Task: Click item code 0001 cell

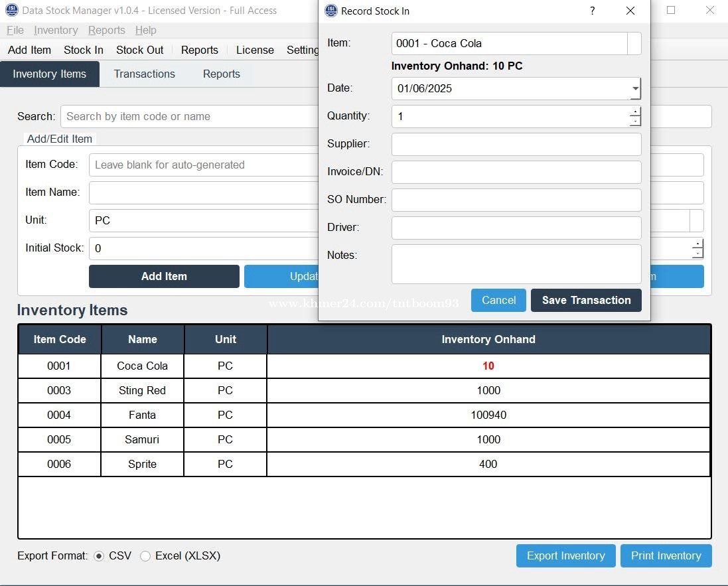Action: (x=60, y=366)
